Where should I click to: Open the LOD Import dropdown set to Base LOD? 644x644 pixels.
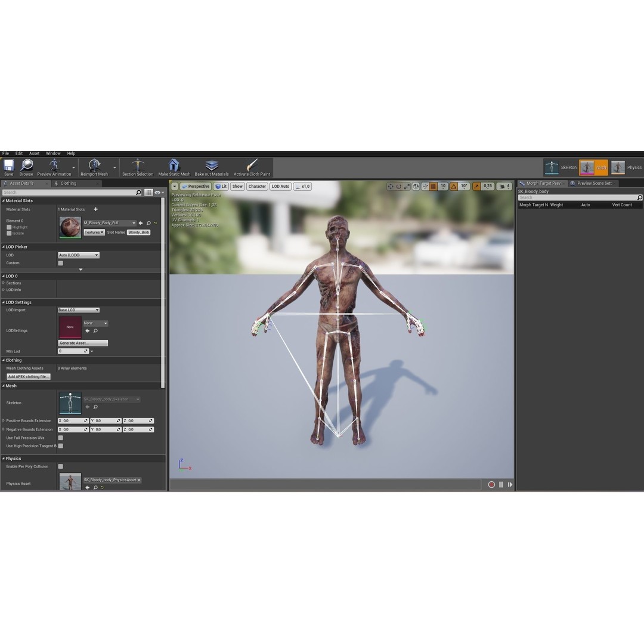[78, 309]
